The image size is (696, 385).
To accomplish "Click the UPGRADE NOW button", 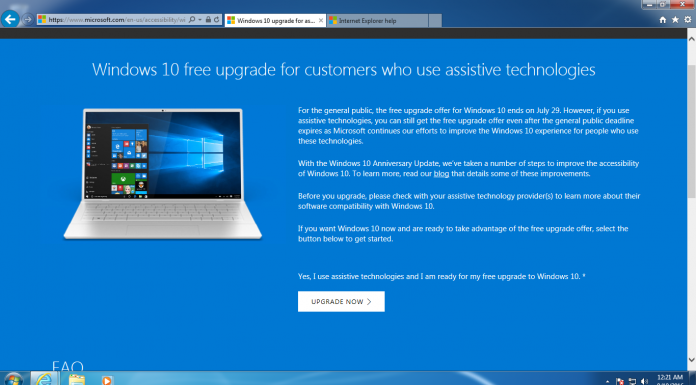I will point(341,302).
